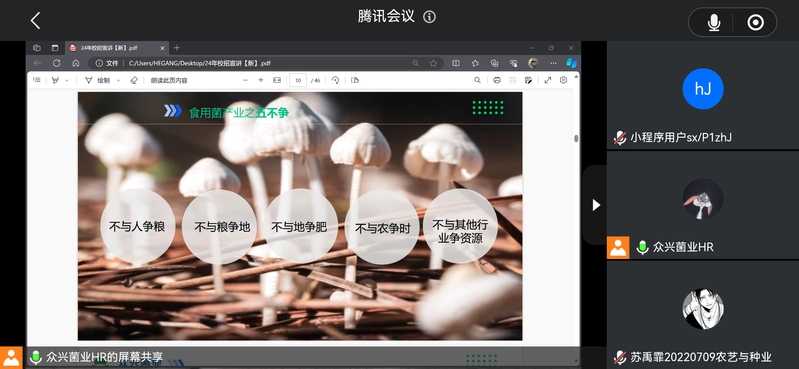799x369 pixels.
Task: Toggle fit to width icon
Action: pos(277,80)
